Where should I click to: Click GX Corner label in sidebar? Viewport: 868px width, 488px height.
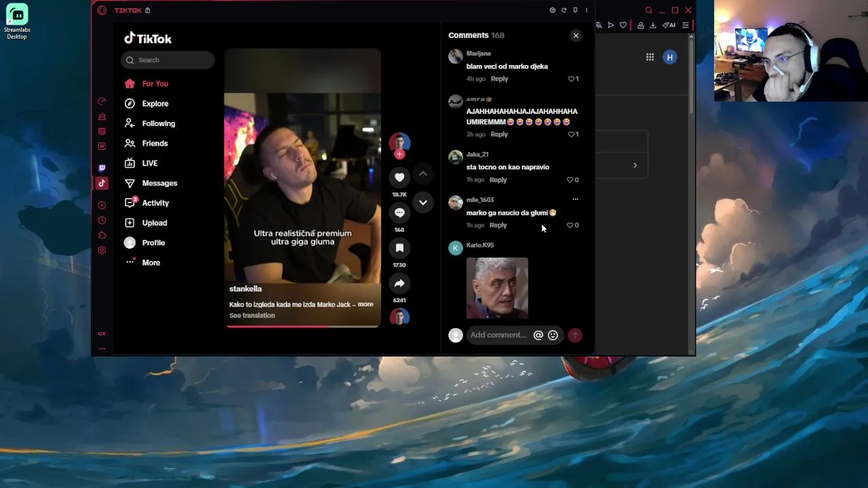[x=102, y=333]
